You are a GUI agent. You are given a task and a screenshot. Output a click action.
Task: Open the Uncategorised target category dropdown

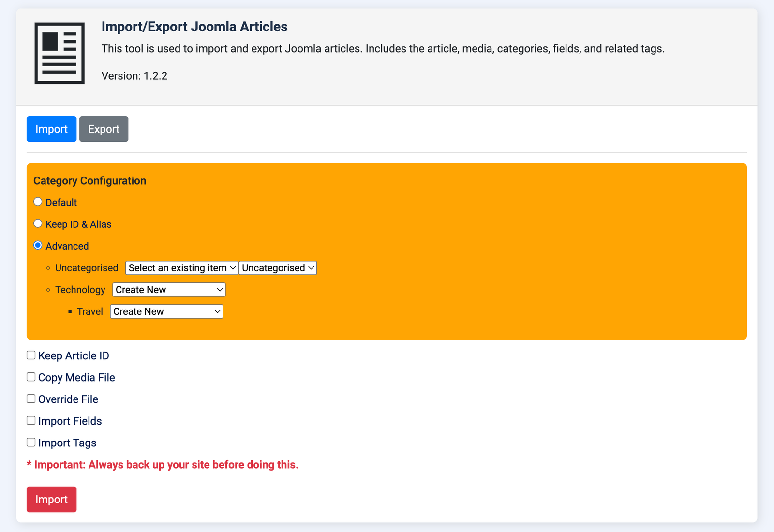click(x=278, y=268)
